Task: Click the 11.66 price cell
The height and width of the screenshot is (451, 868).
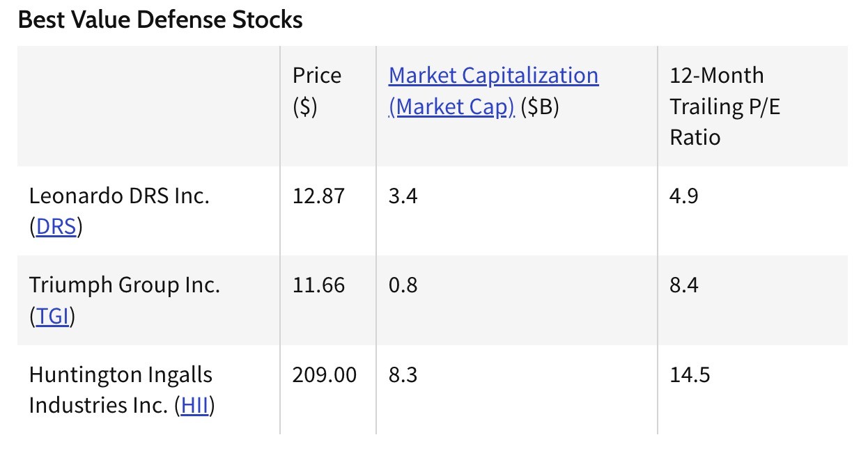Action: pyautogui.click(x=318, y=285)
